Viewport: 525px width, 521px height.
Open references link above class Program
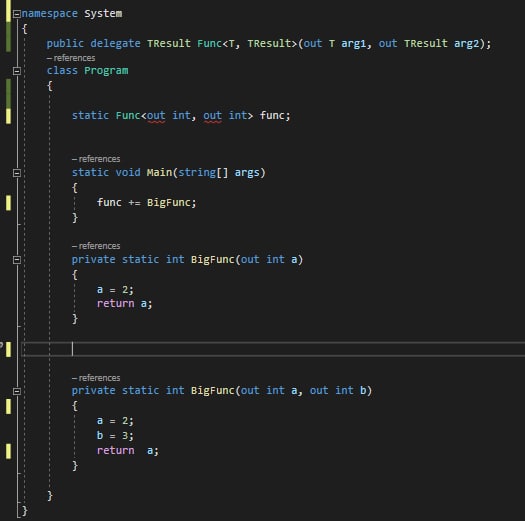(x=71, y=58)
